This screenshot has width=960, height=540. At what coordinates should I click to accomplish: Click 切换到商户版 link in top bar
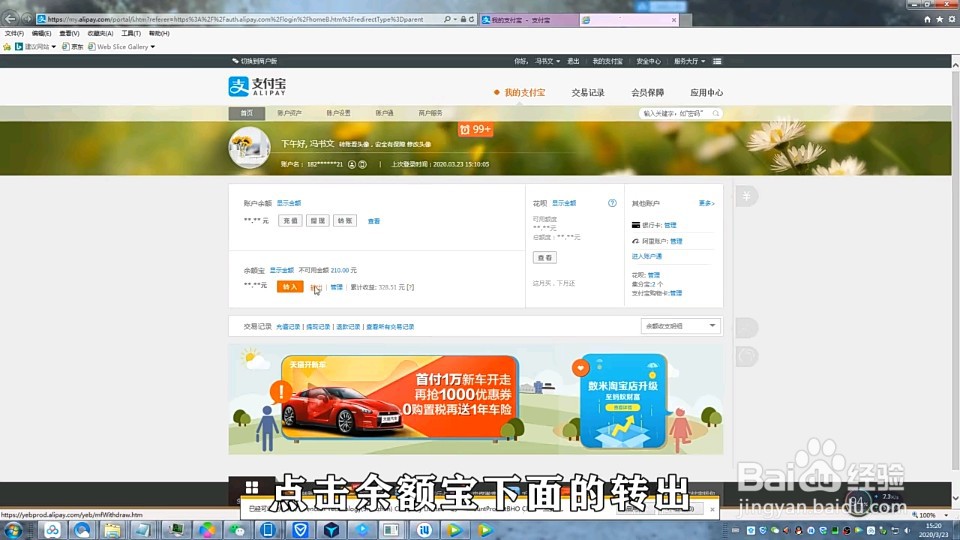tap(255, 61)
